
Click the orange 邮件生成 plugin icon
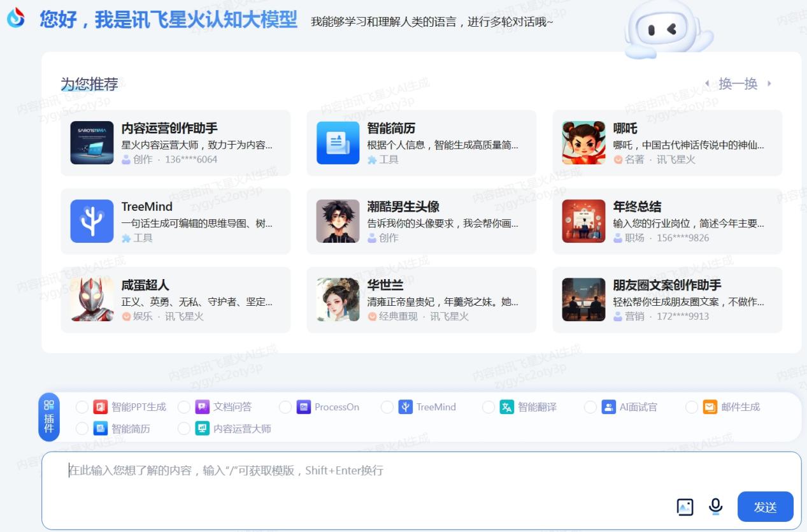click(x=710, y=407)
